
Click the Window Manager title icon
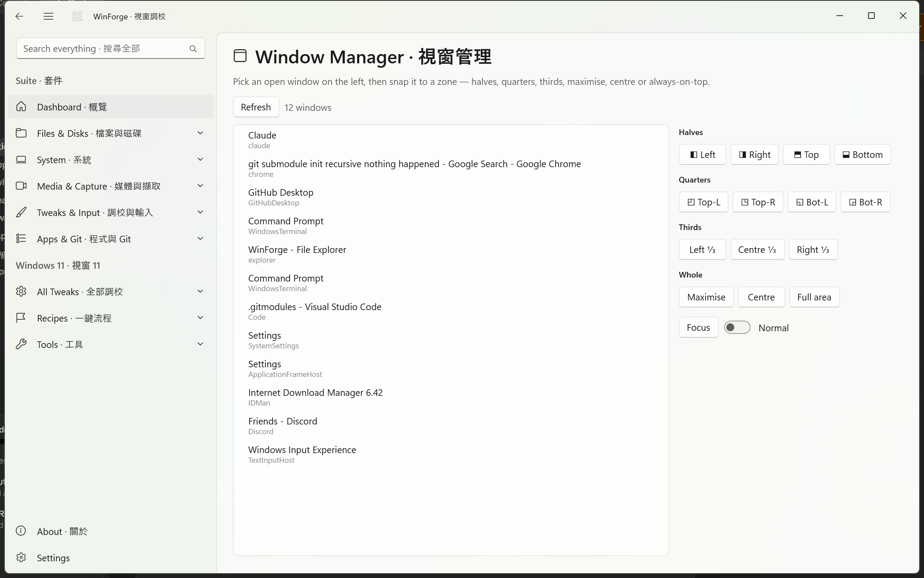click(240, 56)
